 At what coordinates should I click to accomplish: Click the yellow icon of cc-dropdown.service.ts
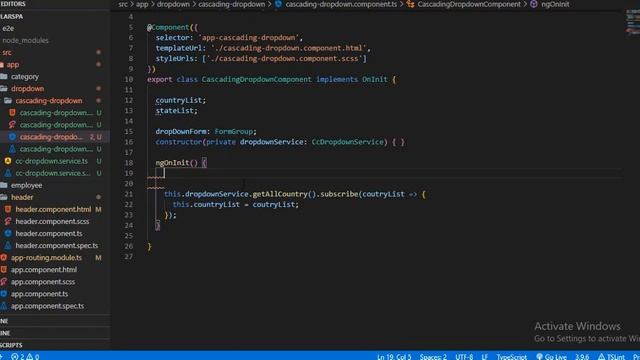pos(8,161)
